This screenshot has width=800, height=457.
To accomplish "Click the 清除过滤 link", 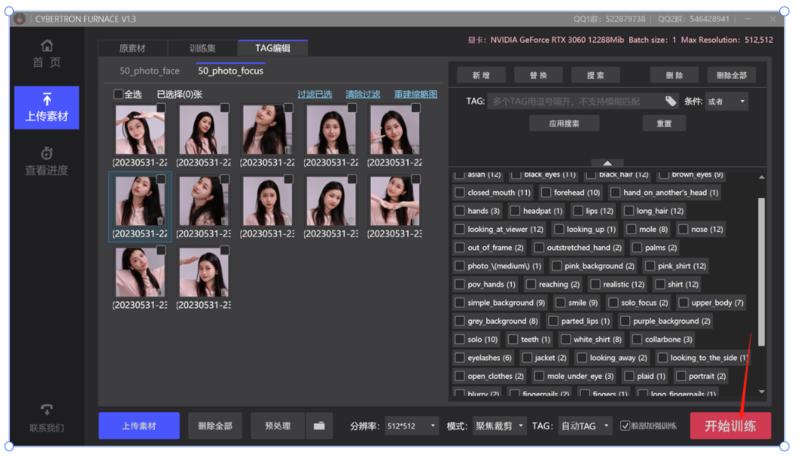I will click(362, 94).
